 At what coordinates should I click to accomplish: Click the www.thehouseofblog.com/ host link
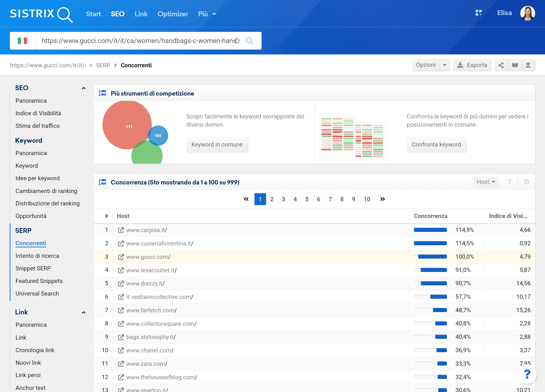pos(161,377)
